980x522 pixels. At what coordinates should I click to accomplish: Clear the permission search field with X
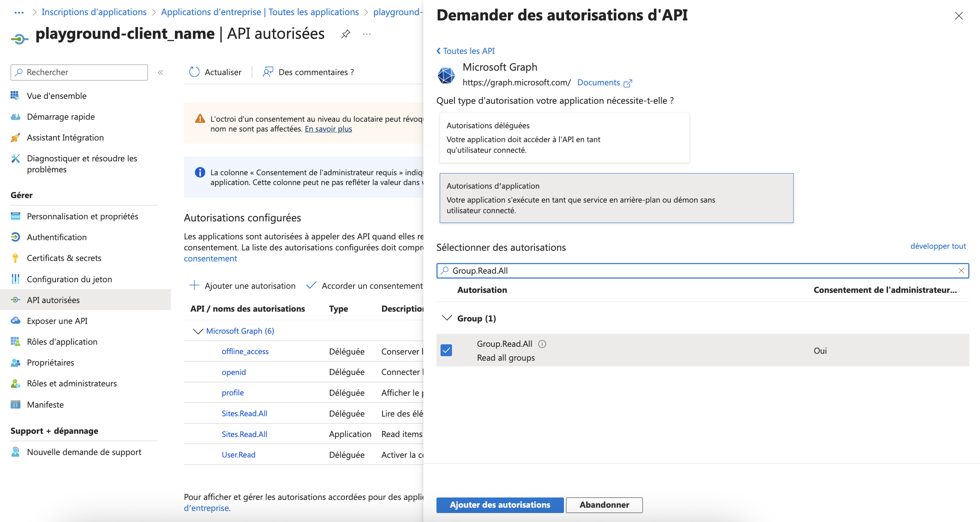(961, 271)
